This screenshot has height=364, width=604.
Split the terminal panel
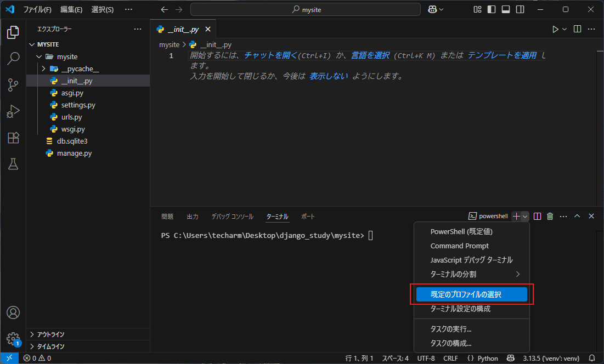538,216
